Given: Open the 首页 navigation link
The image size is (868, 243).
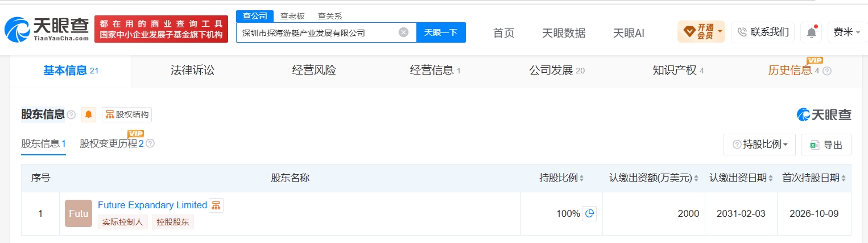Looking at the screenshot, I should pos(503,33).
